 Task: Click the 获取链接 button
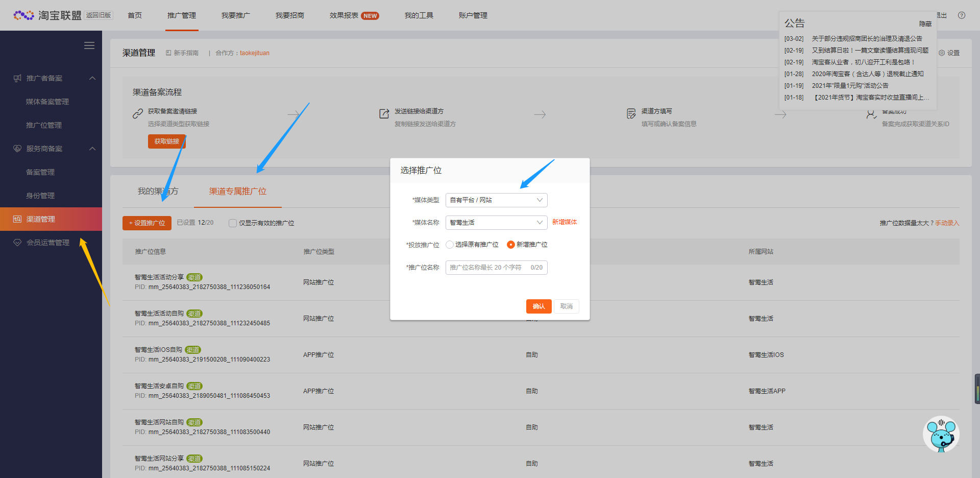pos(166,141)
